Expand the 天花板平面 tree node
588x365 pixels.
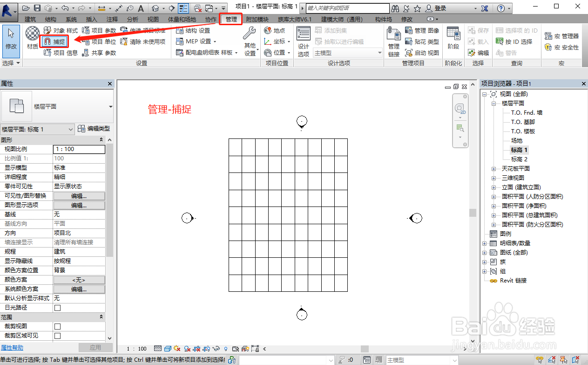493,169
